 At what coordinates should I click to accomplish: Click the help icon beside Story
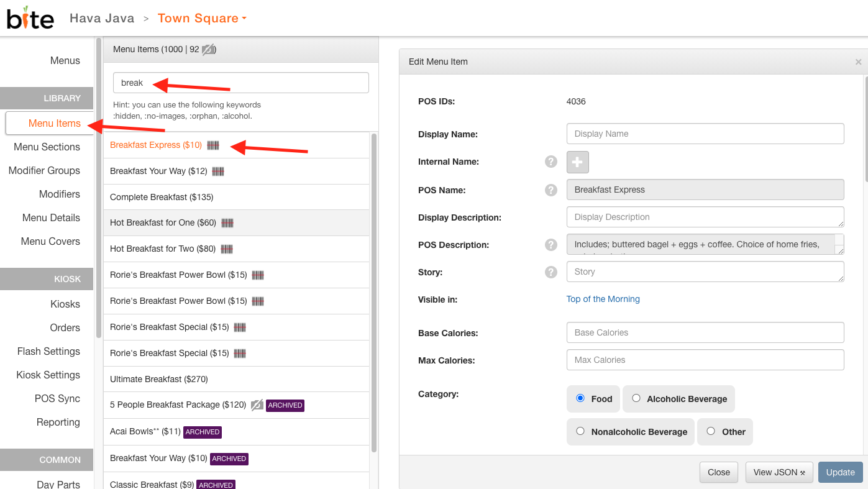(x=551, y=272)
